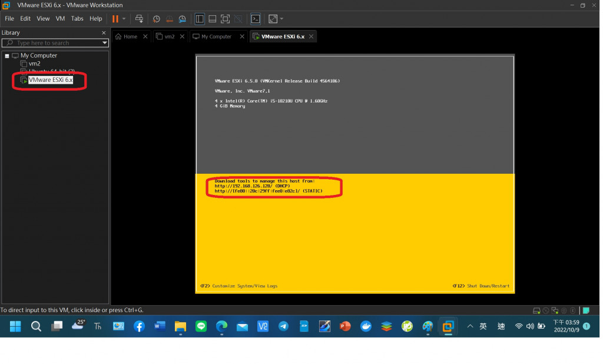
Task: Click the http://192.168.126.128/ DHCP address
Action: tap(252, 186)
